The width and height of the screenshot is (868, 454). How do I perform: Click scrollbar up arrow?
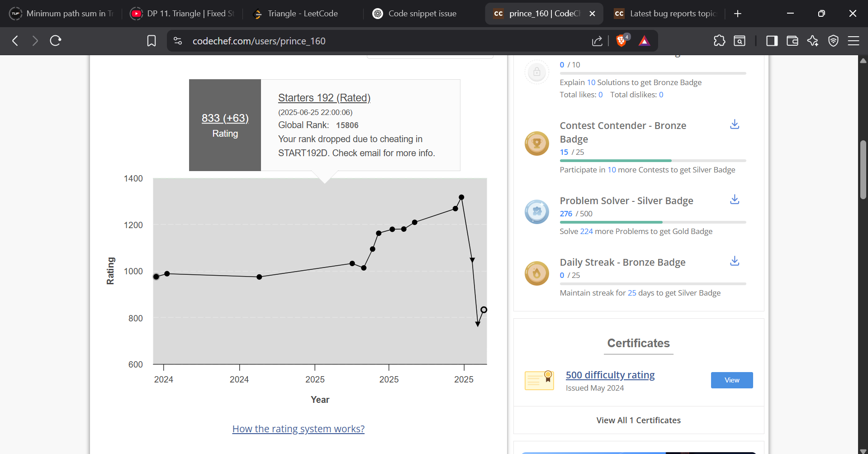coord(863,61)
